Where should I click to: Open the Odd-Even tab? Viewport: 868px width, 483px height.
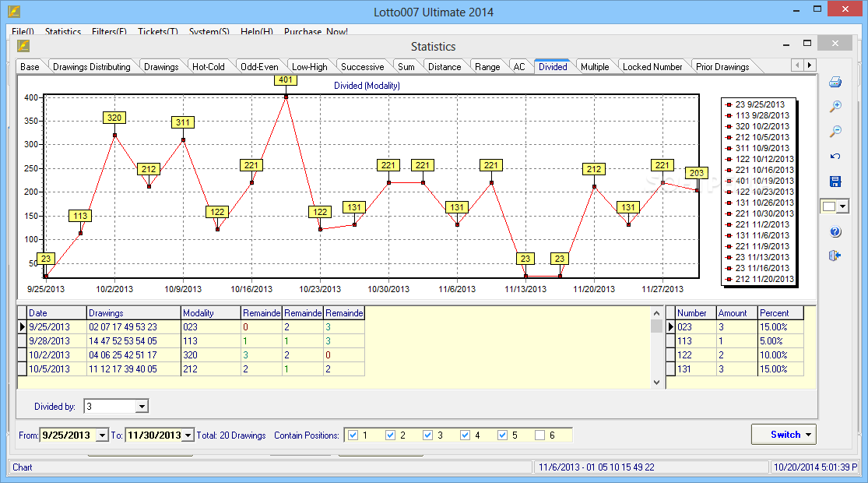coord(259,66)
